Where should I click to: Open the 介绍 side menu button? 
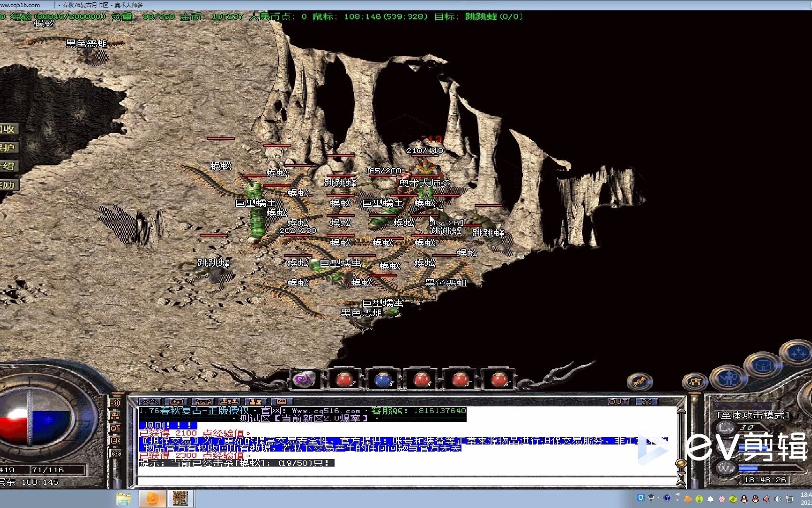(8, 167)
